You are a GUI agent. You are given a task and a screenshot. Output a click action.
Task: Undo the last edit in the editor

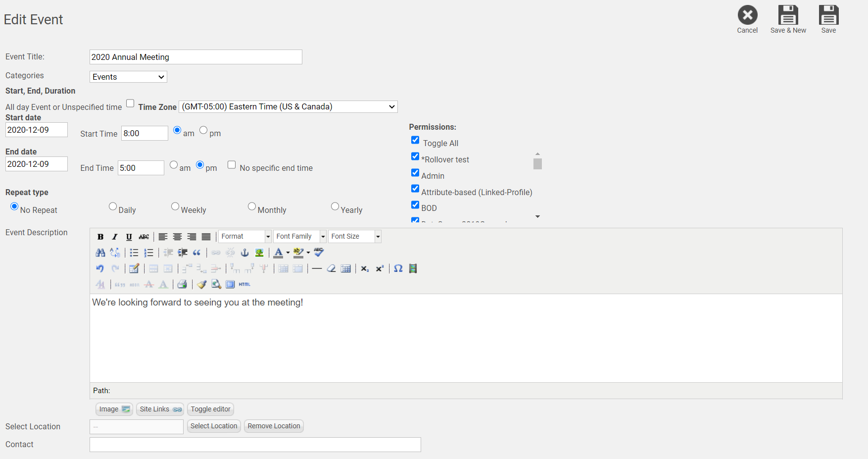(100, 268)
